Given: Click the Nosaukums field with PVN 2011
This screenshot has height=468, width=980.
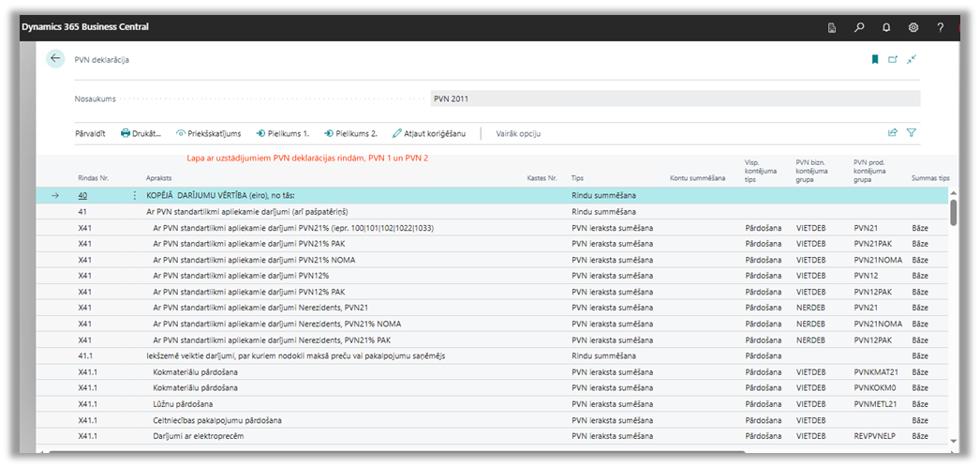Looking at the screenshot, I should (x=675, y=98).
